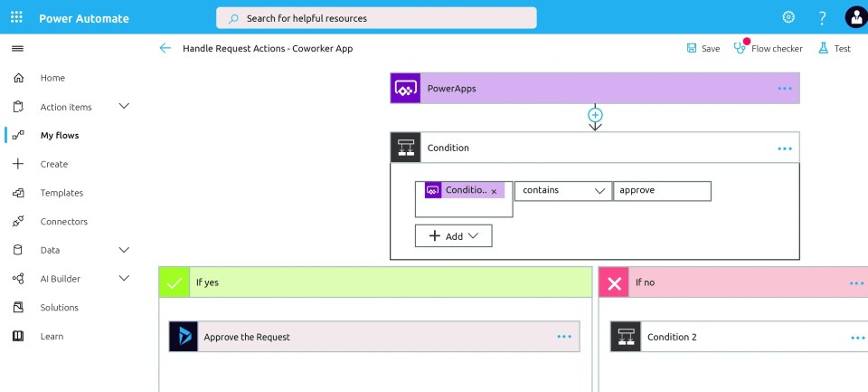
Task: Collapse the left navigation hamburger menu
Action: click(x=17, y=48)
